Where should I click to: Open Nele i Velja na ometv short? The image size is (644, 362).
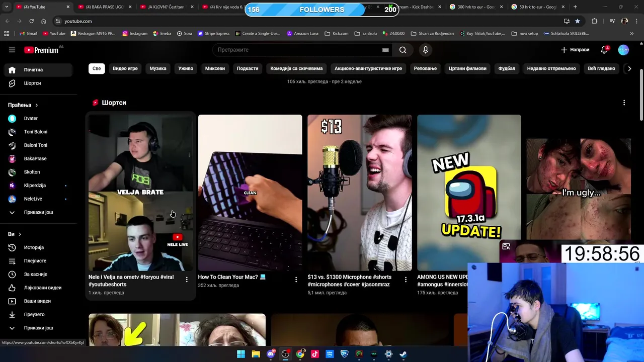click(140, 193)
